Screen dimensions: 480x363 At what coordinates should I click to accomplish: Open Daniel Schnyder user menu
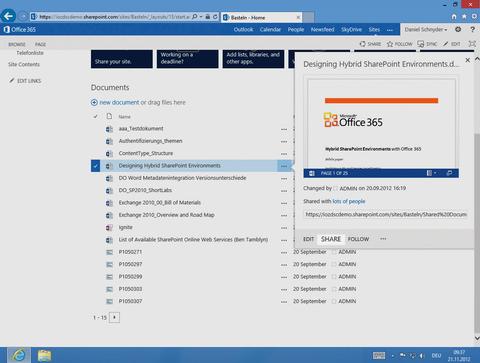point(426,29)
